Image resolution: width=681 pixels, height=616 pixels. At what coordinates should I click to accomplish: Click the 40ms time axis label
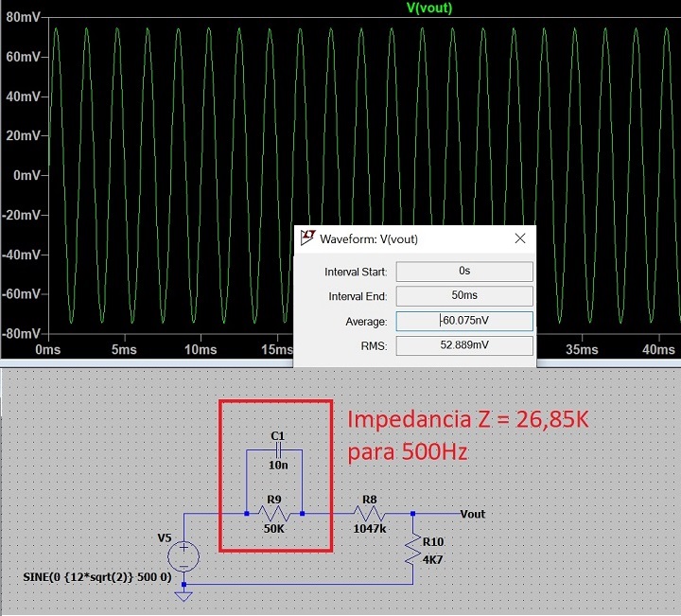[x=658, y=350]
